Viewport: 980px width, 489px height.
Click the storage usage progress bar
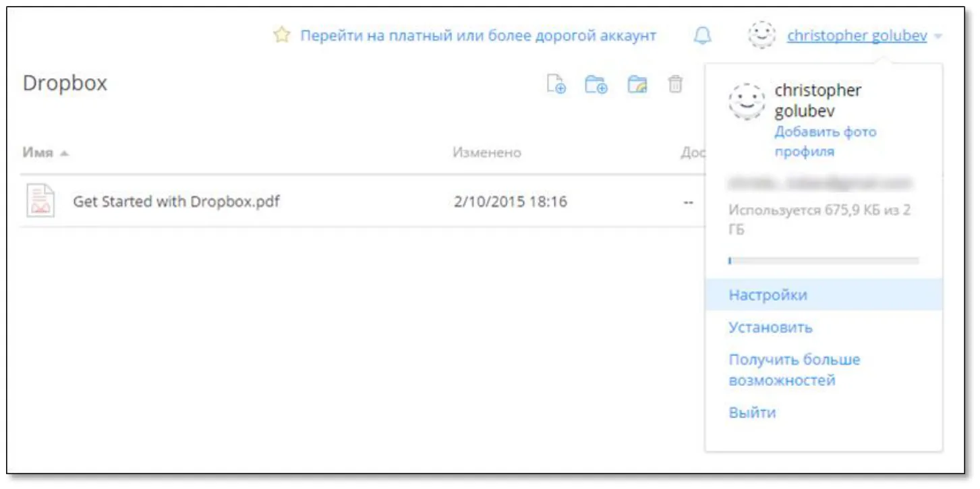[824, 260]
